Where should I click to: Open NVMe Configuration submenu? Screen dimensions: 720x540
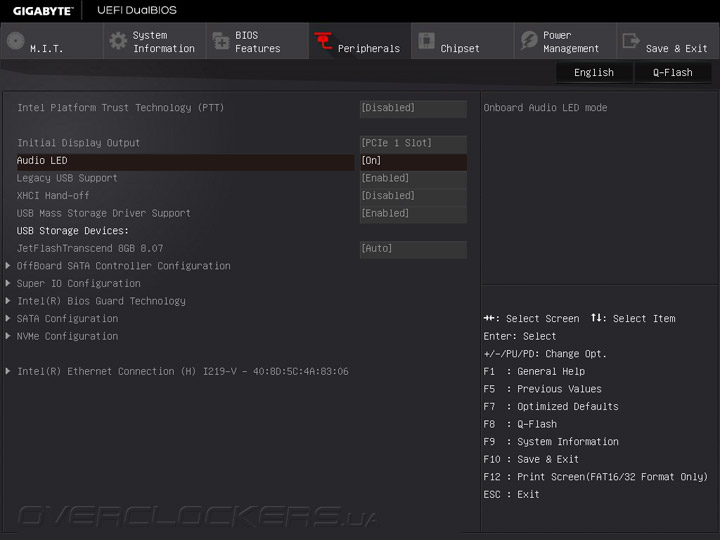tap(67, 336)
